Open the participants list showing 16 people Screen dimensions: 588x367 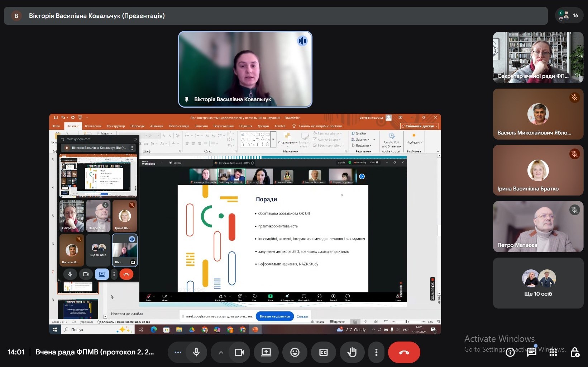tap(569, 16)
